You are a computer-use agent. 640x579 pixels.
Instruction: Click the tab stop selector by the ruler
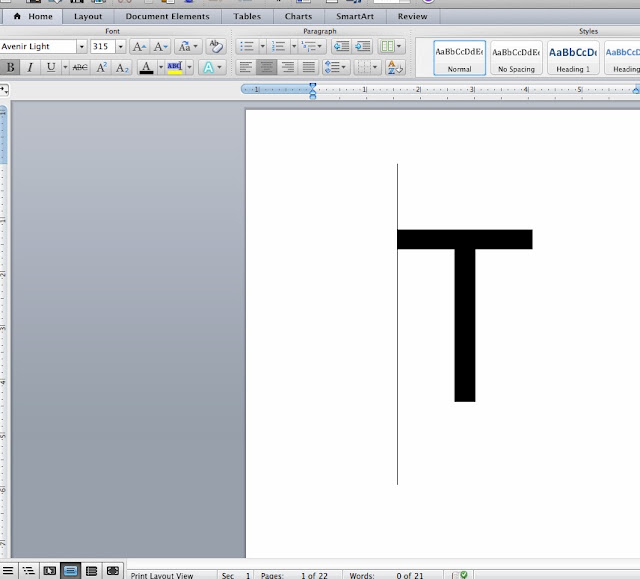point(4,89)
